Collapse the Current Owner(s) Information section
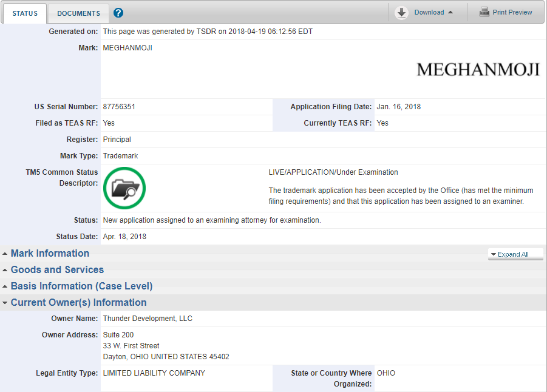547x392 pixels. (78, 302)
